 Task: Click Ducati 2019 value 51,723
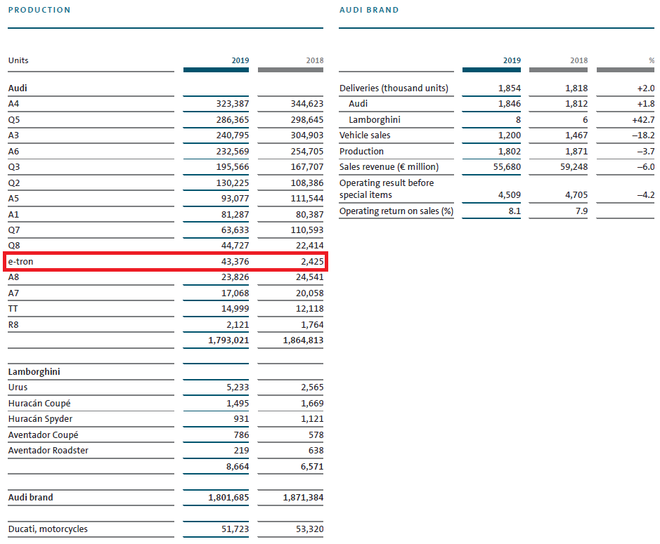(235, 529)
